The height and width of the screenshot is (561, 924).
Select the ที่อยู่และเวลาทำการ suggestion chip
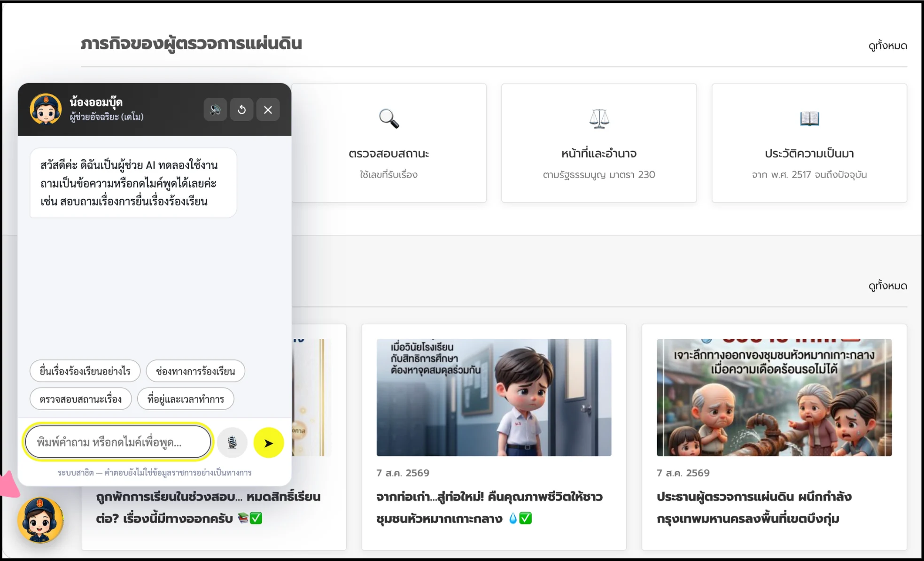coord(186,399)
